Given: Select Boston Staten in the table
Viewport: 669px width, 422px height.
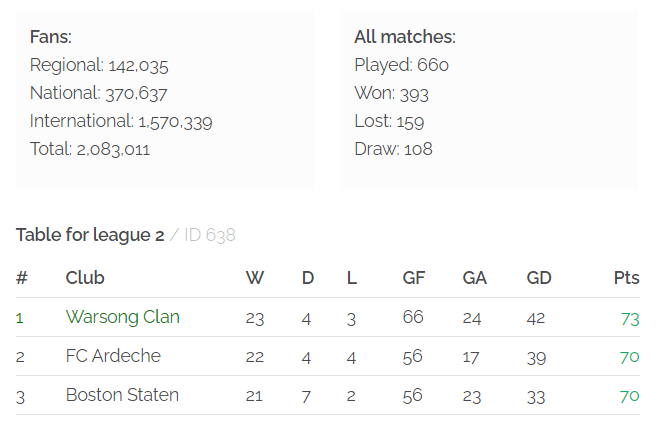Looking at the screenshot, I should coord(122,395).
